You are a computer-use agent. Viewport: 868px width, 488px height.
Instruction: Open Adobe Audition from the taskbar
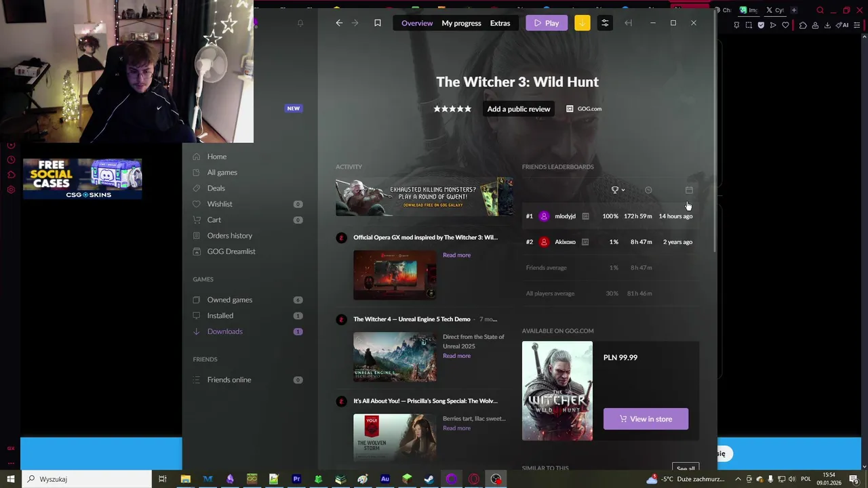pos(384,479)
